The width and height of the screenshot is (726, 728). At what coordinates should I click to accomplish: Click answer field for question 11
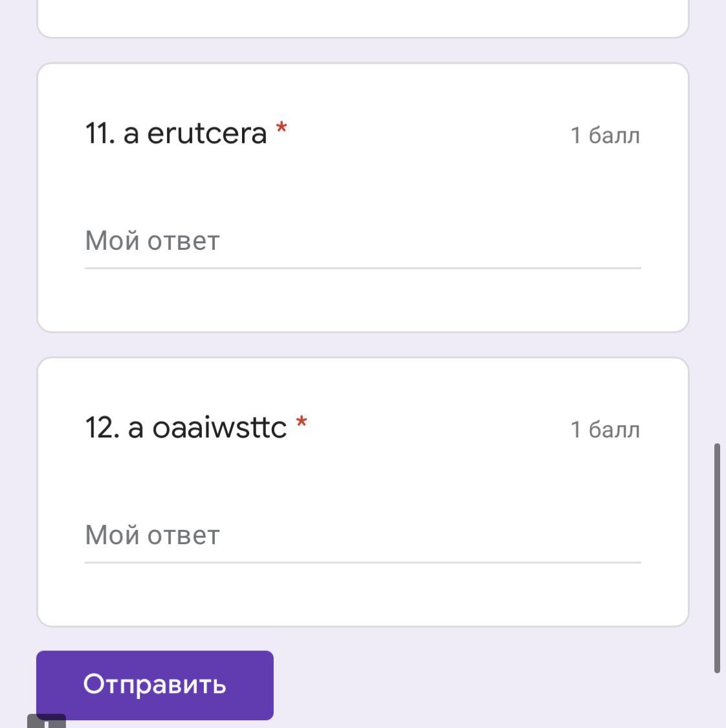(x=362, y=242)
